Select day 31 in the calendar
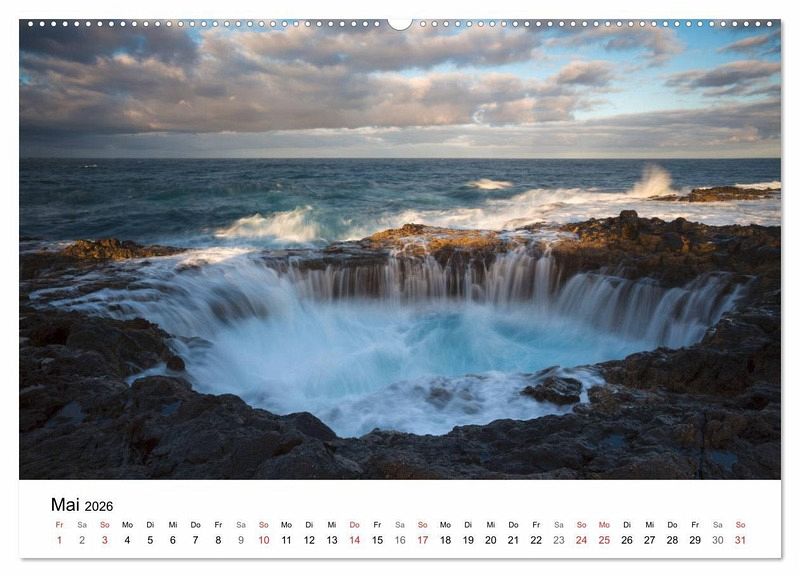This screenshot has height=577, width=800. pos(740,540)
